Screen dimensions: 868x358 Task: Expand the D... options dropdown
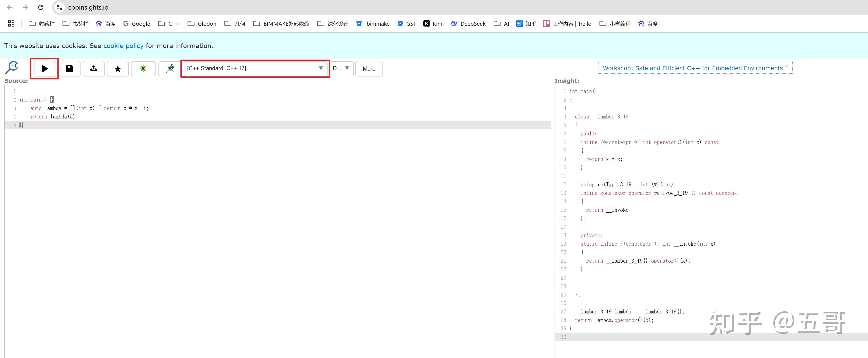(341, 68)
